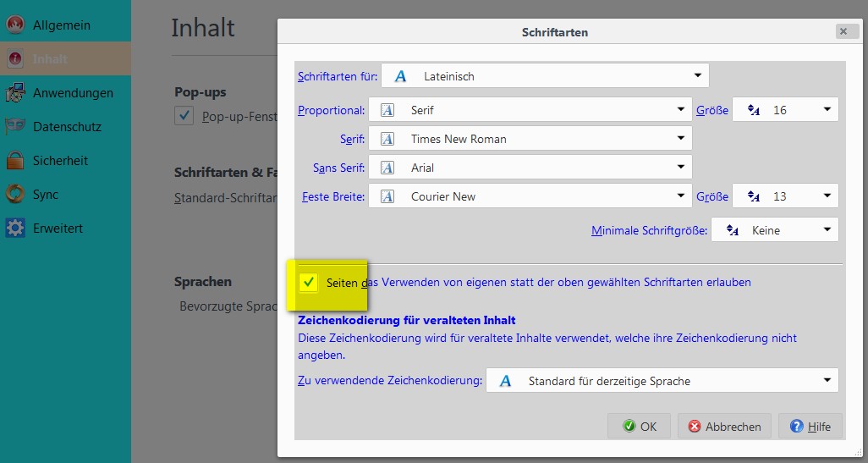Click the Schriftarten für label
The height and width of the screenshot is (463, 868).
(x=338, y=76)
